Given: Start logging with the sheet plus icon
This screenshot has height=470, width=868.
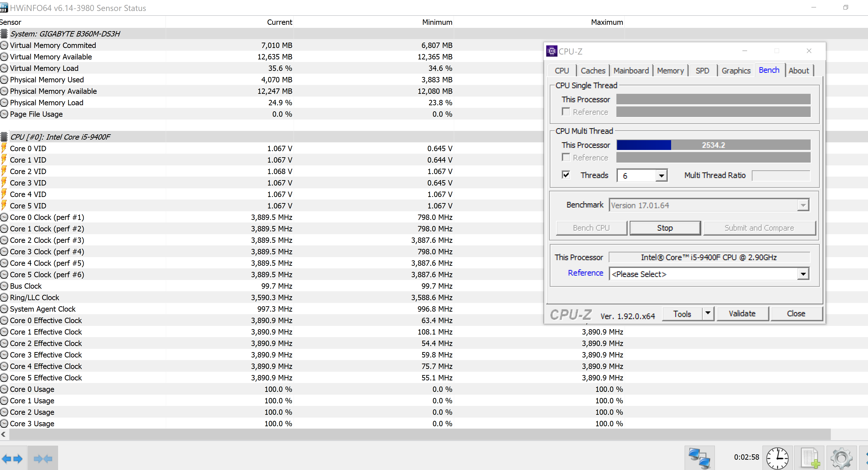Looking at the screenshot, I should tap(809, 458).
